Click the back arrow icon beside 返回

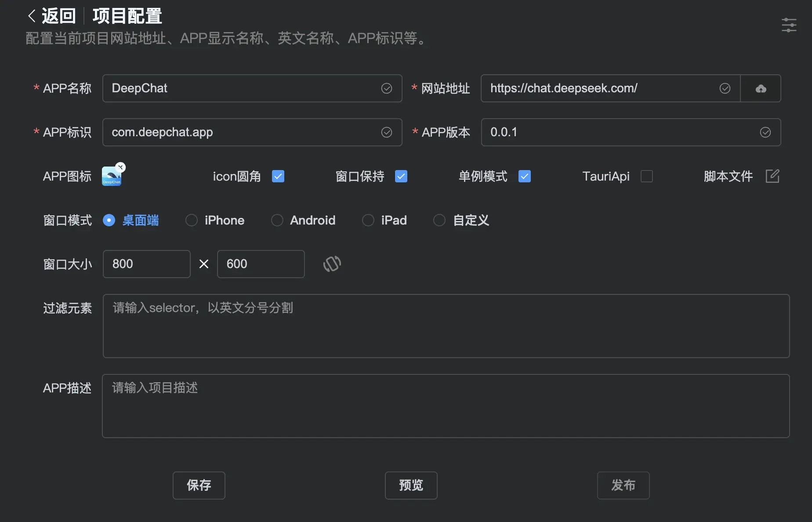[x=32, y=16]
